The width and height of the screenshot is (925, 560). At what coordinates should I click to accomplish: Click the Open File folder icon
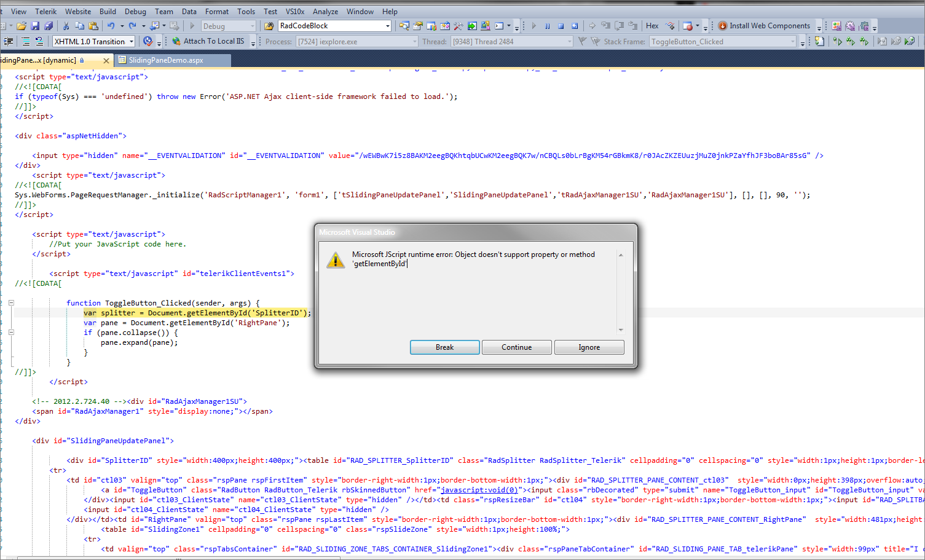point(22,26)
